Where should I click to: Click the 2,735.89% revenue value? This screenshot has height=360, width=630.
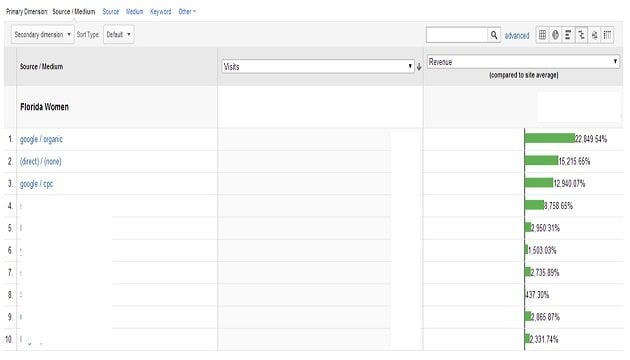click(544, 272)
